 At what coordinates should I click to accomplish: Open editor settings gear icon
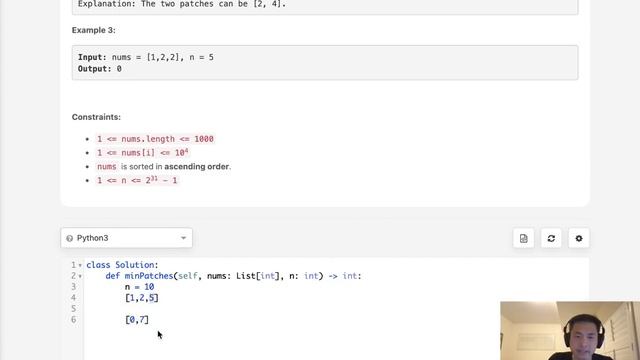[579, 238]
